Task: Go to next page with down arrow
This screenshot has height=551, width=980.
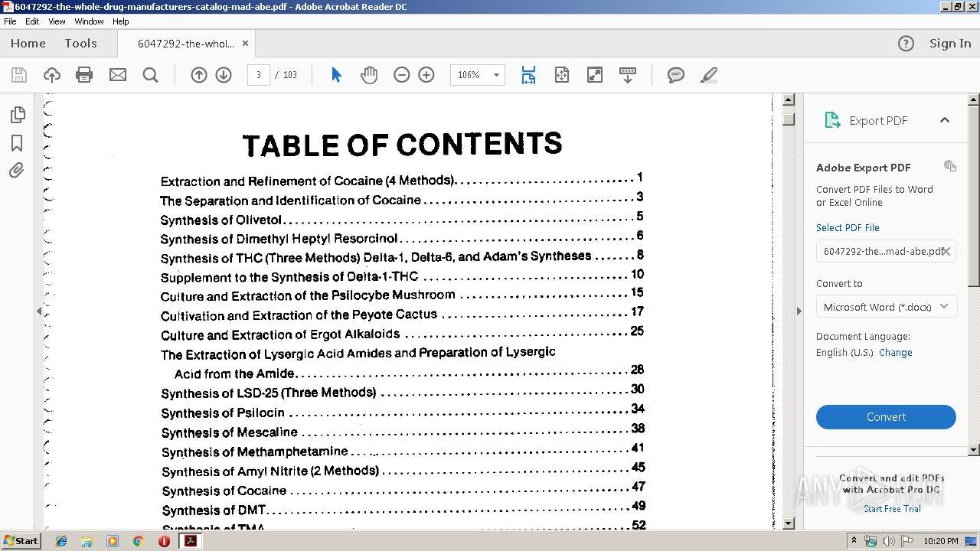Action: 224,75
